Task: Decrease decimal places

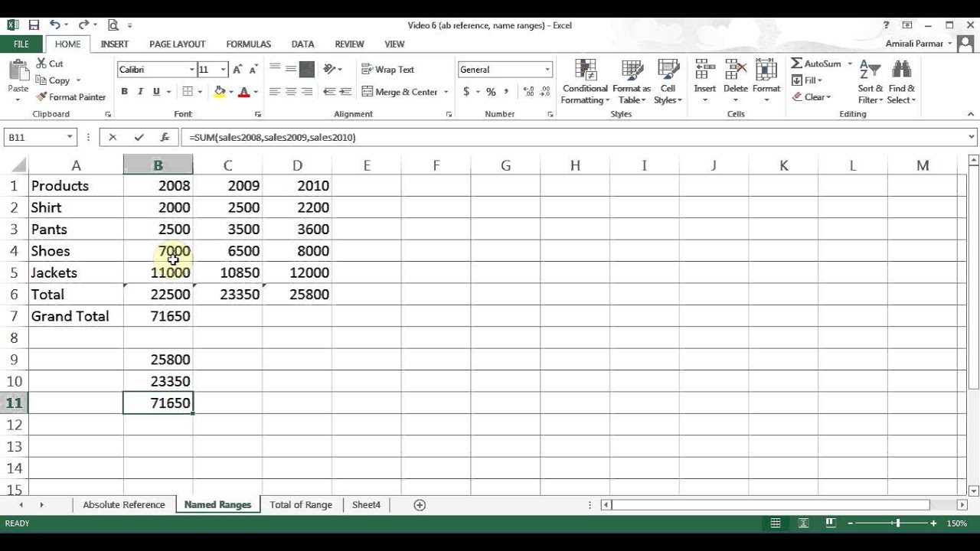Action: [x=545, y=92]
